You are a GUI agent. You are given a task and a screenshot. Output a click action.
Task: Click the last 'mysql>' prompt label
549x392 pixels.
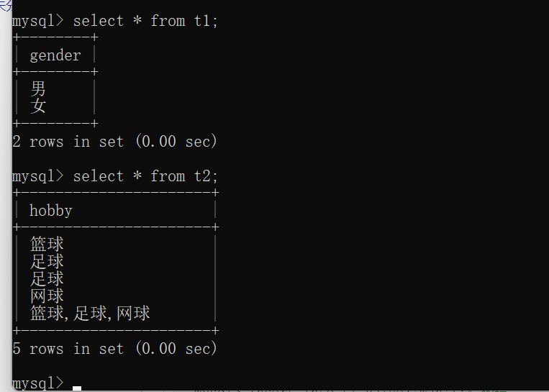(x=38, y=383)
